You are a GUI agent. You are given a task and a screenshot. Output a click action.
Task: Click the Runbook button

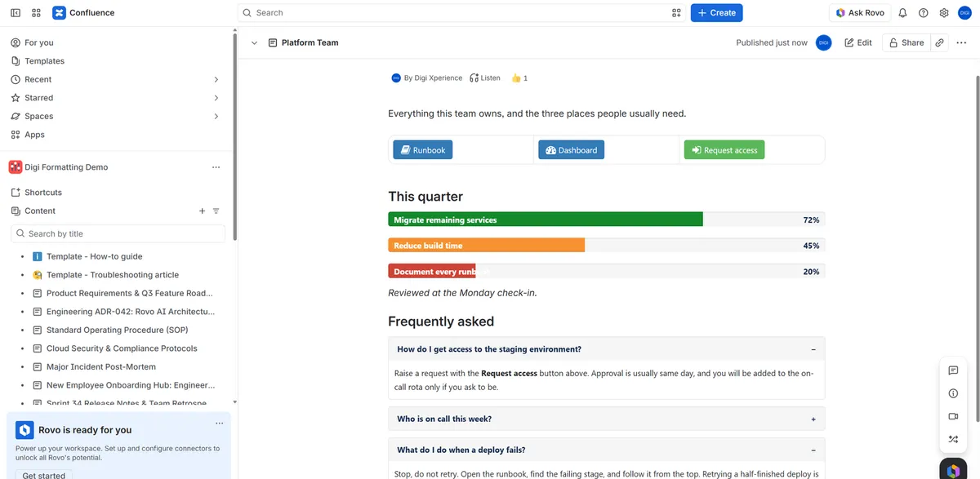click(x=422, y=150)
